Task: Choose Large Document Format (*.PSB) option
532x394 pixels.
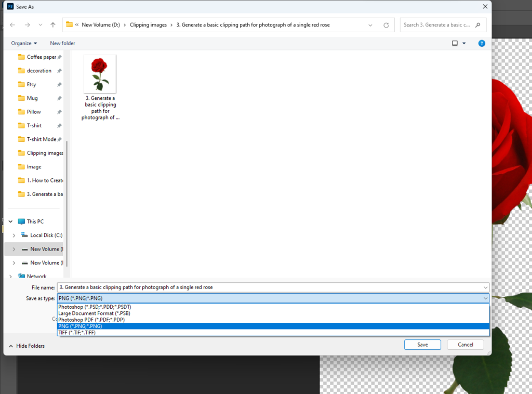Action: coord(273,313)
